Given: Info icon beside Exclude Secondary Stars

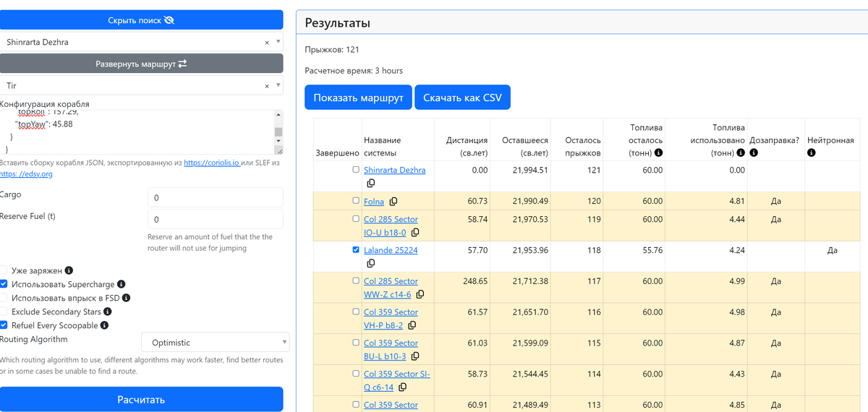Looking at the screenshot, I should 108,312.
